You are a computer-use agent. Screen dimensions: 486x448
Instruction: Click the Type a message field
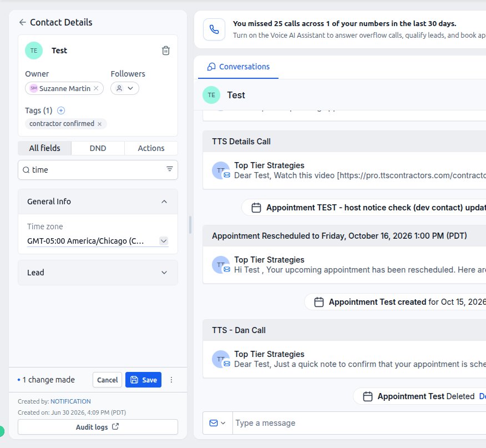(x=360, y=423)
